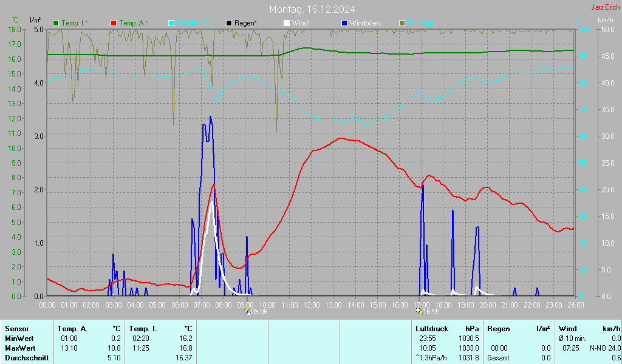The height and width of the screenshot is (364, 622).
Task: Click the sunrise icon at 09:06
Action: point(247,312)
